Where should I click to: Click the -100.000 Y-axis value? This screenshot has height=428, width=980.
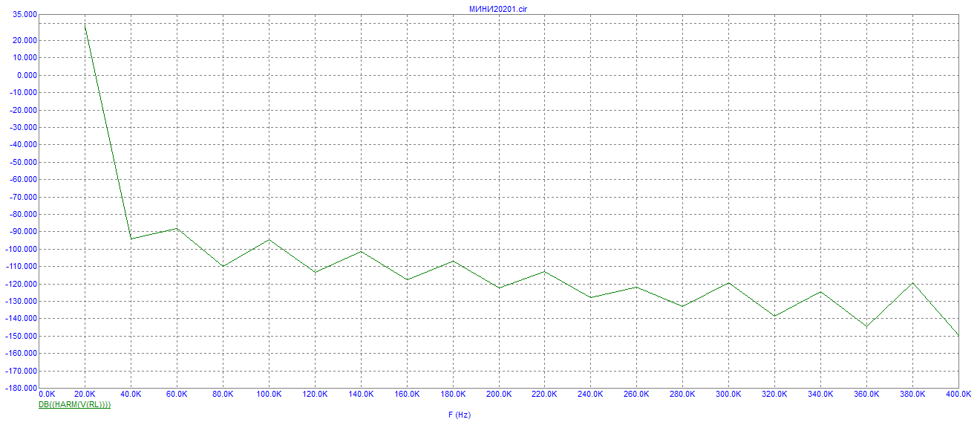click(x=22, y=249)
